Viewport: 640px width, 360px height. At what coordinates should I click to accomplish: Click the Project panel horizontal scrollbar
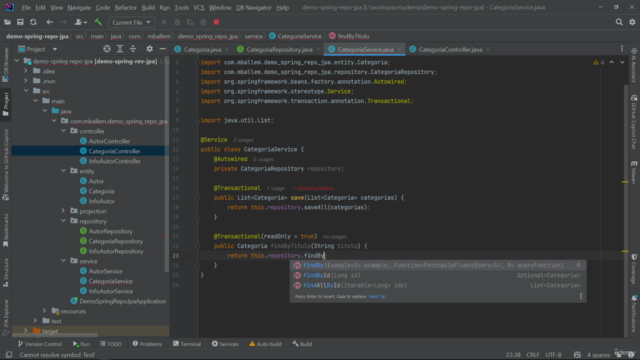pyautogui.click(x=55, y=335)
